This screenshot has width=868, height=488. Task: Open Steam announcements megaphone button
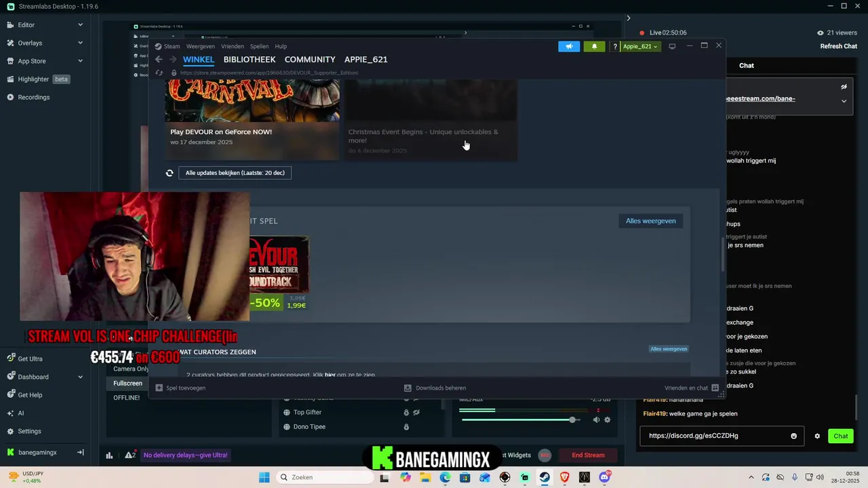point(569,46)
